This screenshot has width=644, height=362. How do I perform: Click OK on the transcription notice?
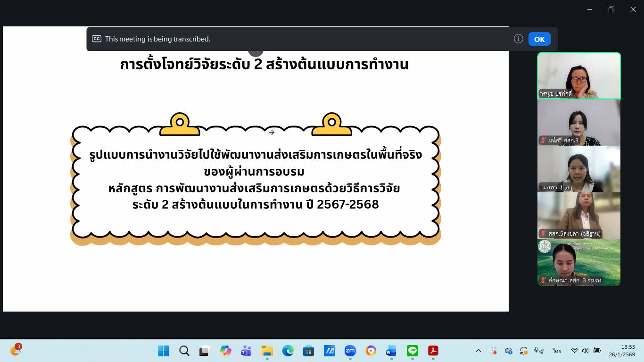[x=539, y=39]
